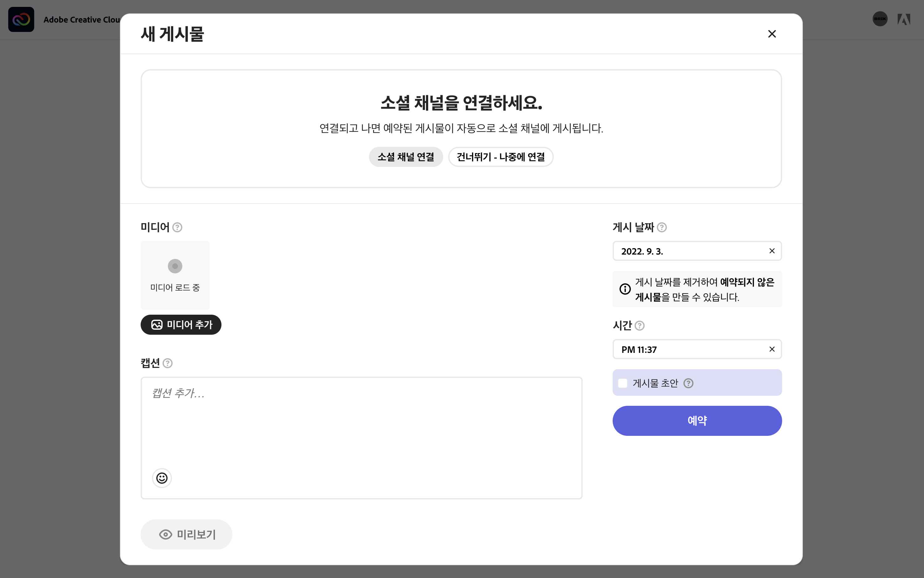Click the help icon next to 게시 날짜

[x=662, y=227]
